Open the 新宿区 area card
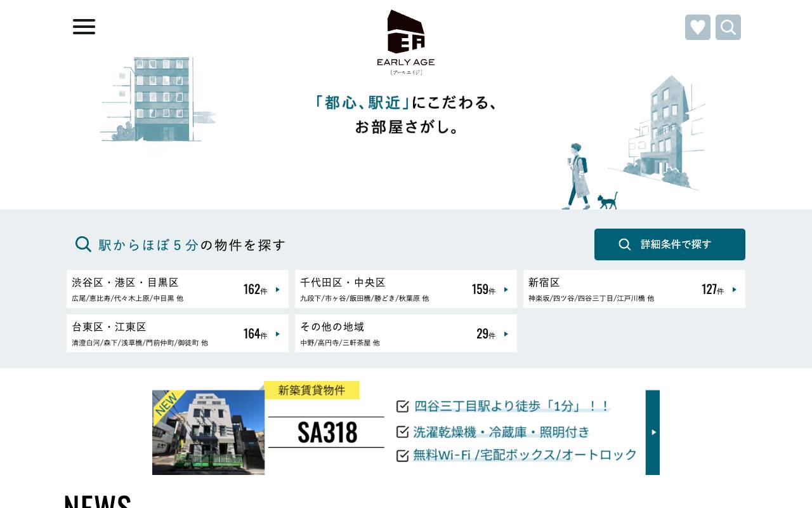The width and height of the screenshot is (812, 508). [634, 289]
